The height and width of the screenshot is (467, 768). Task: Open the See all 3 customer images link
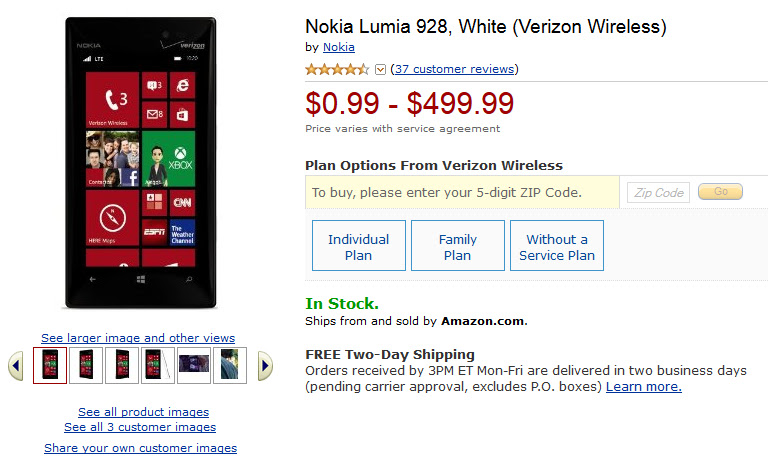[x=140, y=427]
